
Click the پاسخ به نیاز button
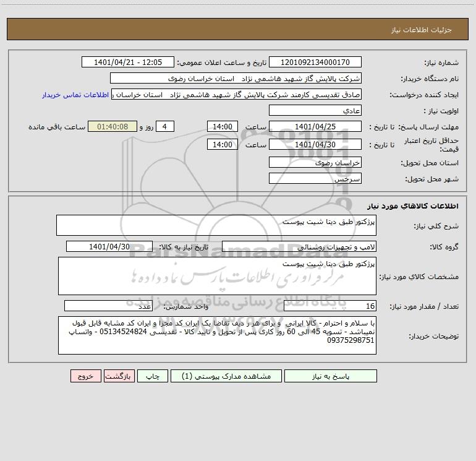click(330, 376)
